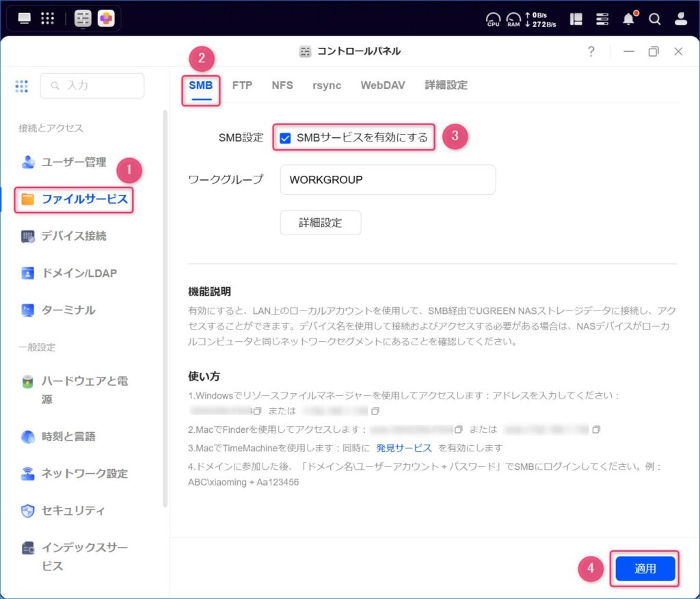Open ネットワーク設定 in the sidebar
Image resolution: width=700 pixels, height=599 pixels.
click(x=84, y=473)
